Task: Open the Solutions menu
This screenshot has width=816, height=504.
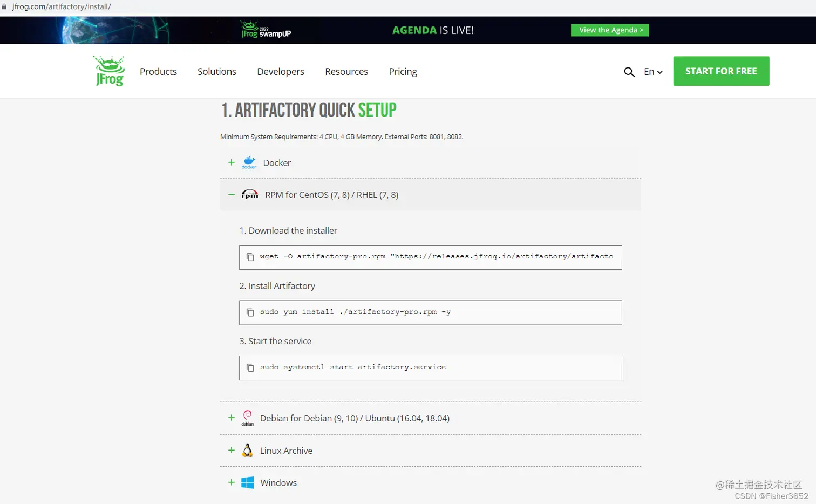Action: (x=217, y=72)
